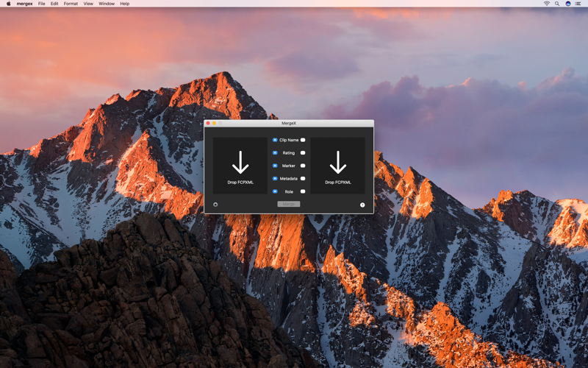The image size is (588, 368).
Task: Open the File menu
Action: pyautogui.click(x=42, y=4)
